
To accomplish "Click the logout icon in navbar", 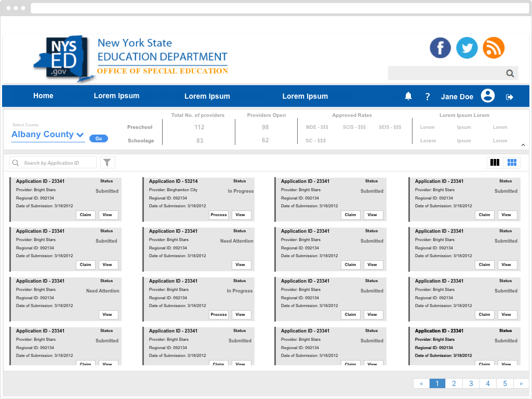I will 510,97.
